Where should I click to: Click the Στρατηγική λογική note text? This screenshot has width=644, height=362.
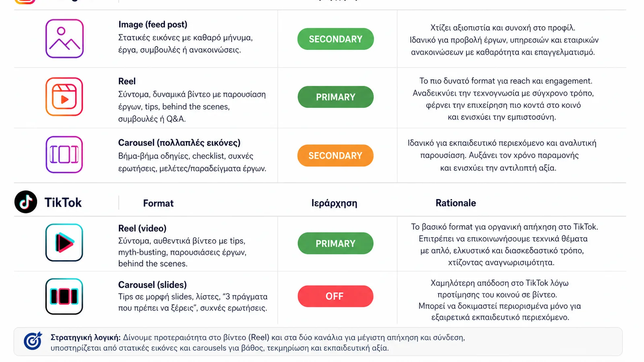tap(258, 343)
